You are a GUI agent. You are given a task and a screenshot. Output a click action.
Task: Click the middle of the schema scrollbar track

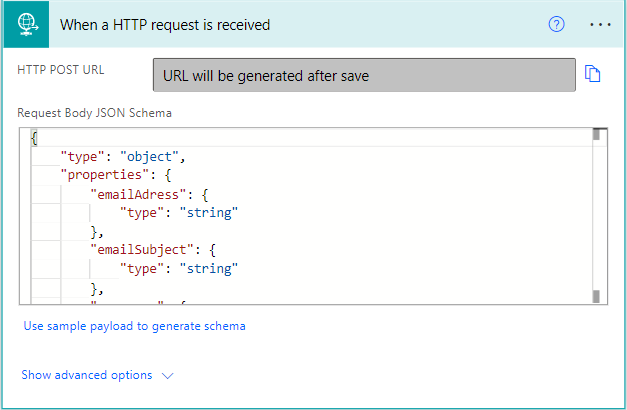click(x=597, y=215)
